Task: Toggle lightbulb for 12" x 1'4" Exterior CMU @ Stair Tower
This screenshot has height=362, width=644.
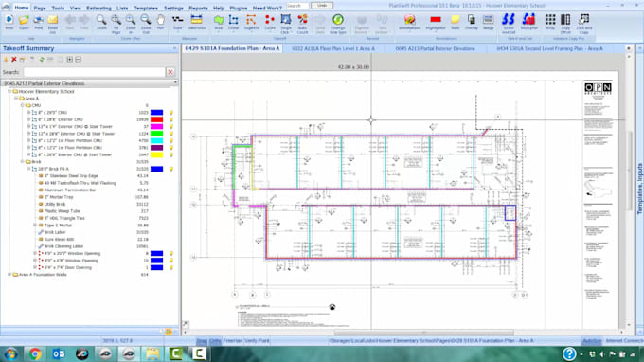Action: (x=171, y=127)
